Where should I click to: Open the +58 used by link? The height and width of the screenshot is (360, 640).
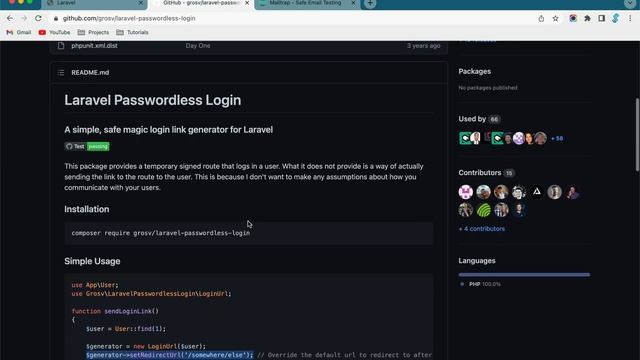(x=557, y=138)
